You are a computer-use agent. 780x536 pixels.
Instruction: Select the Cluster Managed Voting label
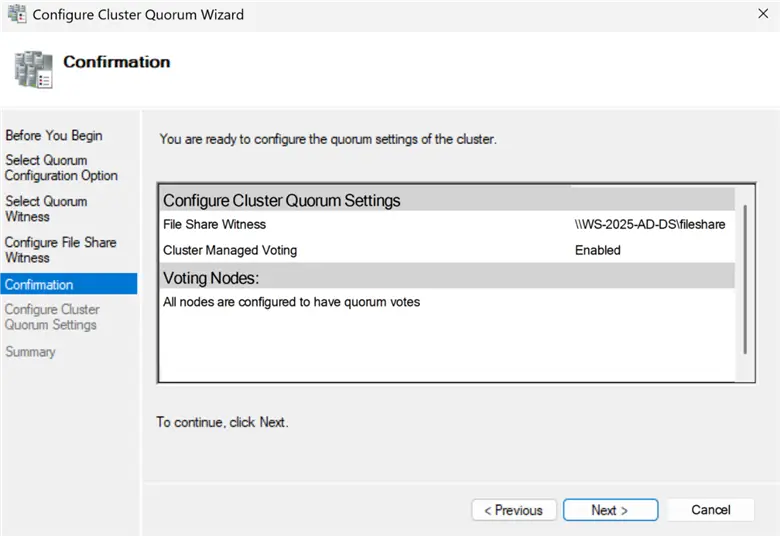230,250
